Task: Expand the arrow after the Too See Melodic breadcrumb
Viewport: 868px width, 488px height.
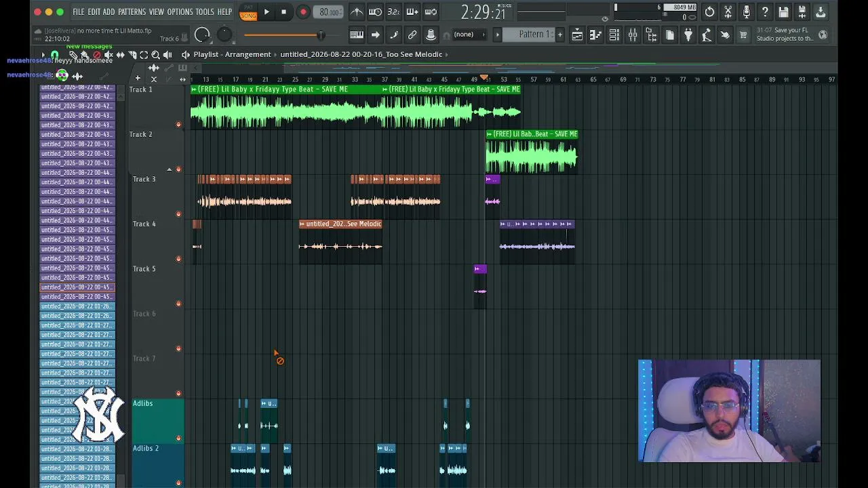Action: [446, 54]
